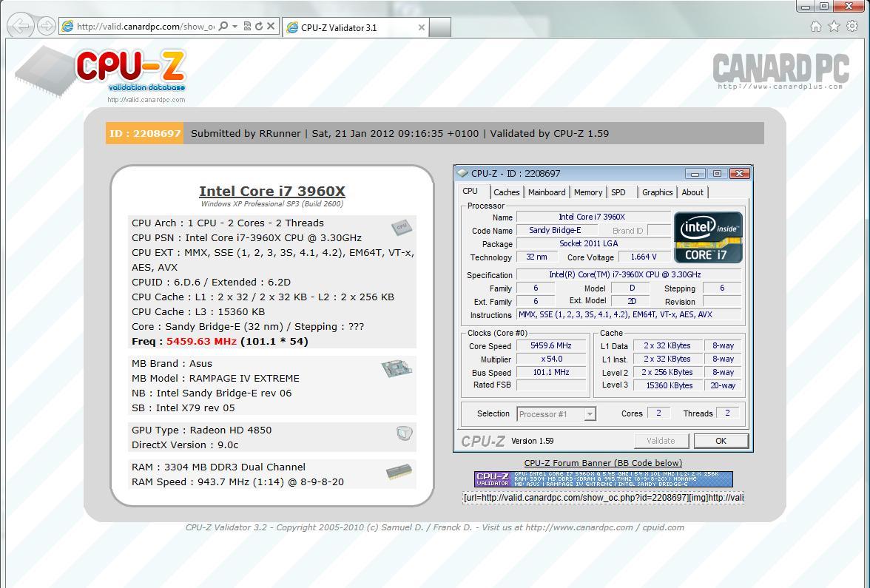Go forward with the browser Forward arrow
870x588 pixels.
pyautogui.click(x=46, y=25)
